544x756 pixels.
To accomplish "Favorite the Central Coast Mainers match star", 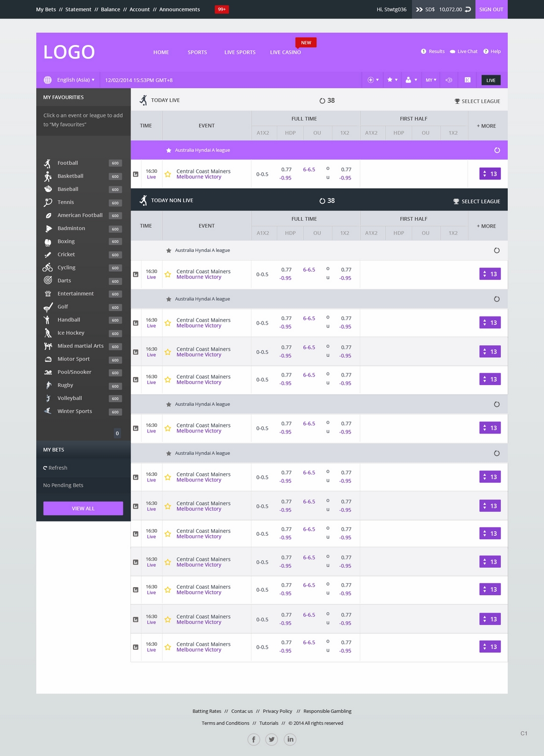I will pos(168,174).
